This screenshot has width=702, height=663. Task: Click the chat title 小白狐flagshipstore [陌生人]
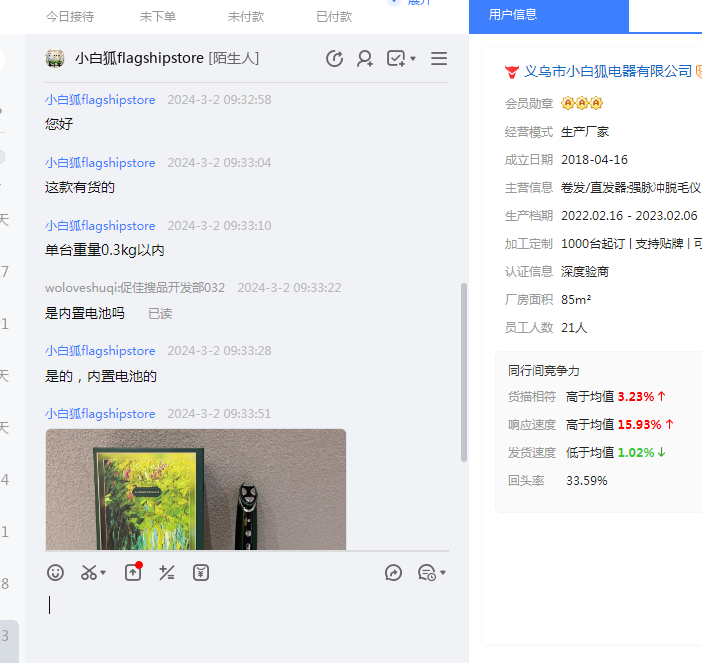pos(167,58)
